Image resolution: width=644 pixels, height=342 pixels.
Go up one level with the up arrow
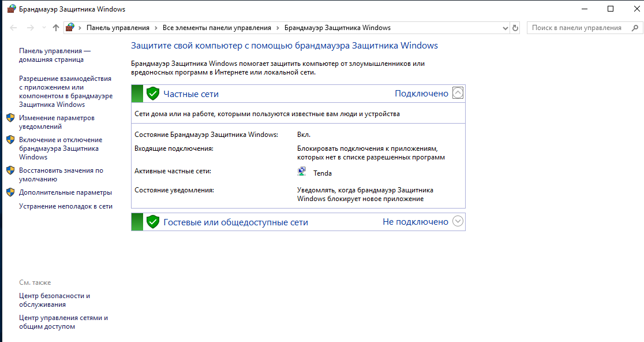pyautogui.click(x=56, y=28)
